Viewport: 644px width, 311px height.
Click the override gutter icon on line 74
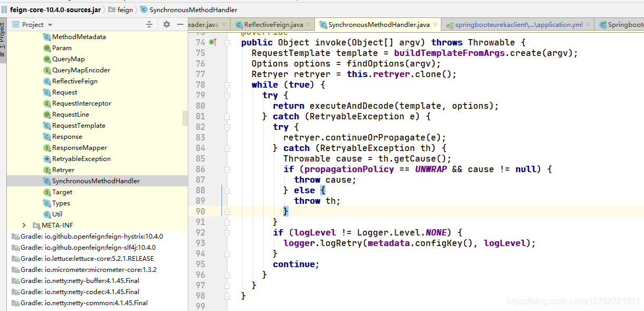point(213,42)
